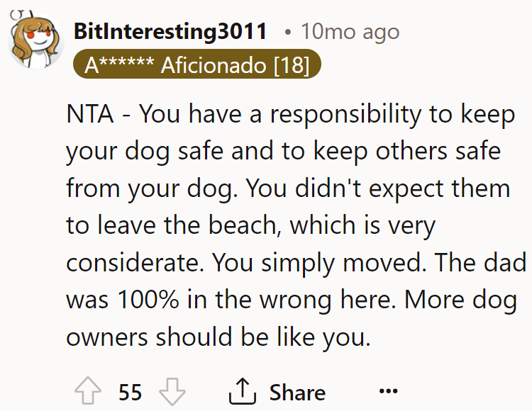Click the 'A****** Aficionado [18]' flair badge
Image resolution: width=532 pixels, height=411 pixels.
(x=196, y=64)
